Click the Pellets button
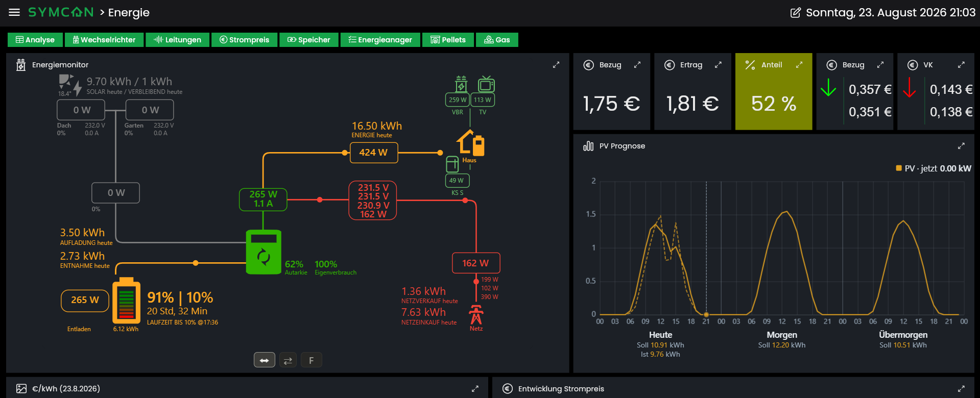This screenshot has width=980, height=398. (x=448, y=40)
